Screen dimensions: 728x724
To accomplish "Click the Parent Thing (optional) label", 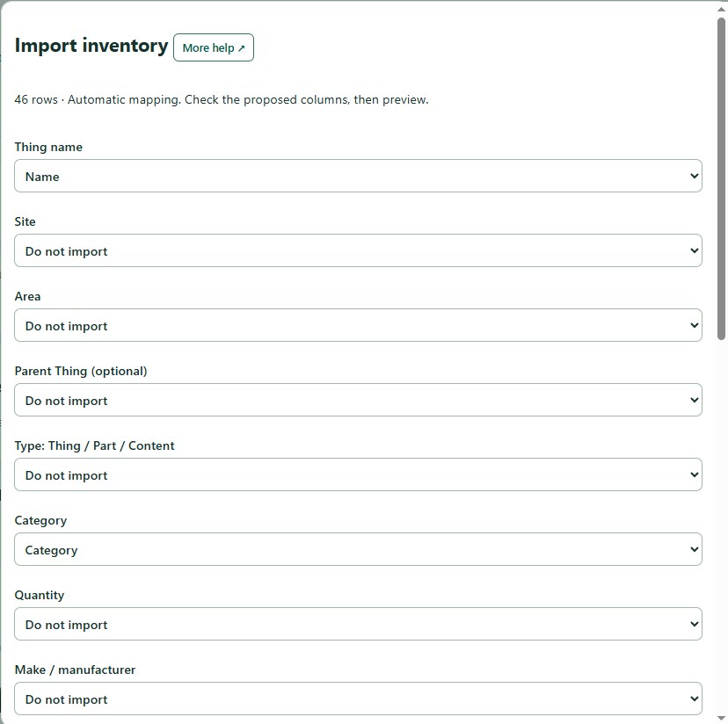I will click(81, 372).
